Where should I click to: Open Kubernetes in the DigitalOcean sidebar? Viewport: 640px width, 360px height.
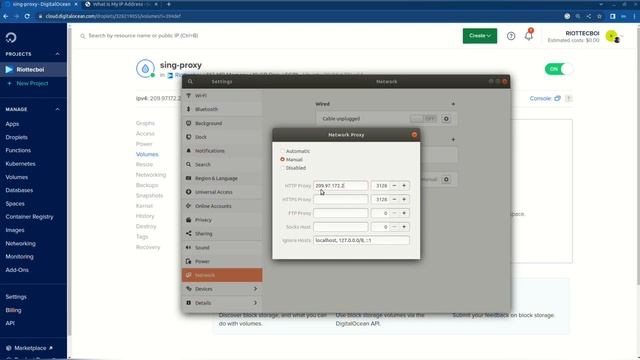pyautogui.click(x=20, y=164)
